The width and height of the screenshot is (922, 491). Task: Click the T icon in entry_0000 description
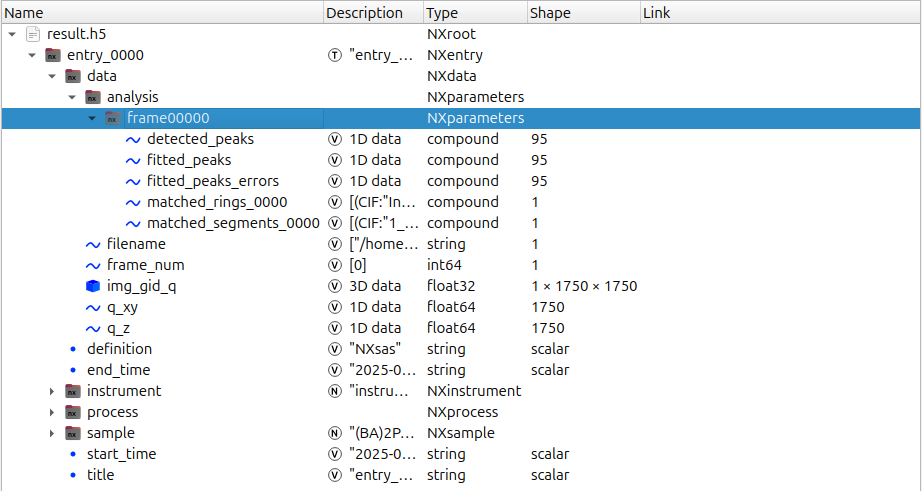(x=335, y=55)
